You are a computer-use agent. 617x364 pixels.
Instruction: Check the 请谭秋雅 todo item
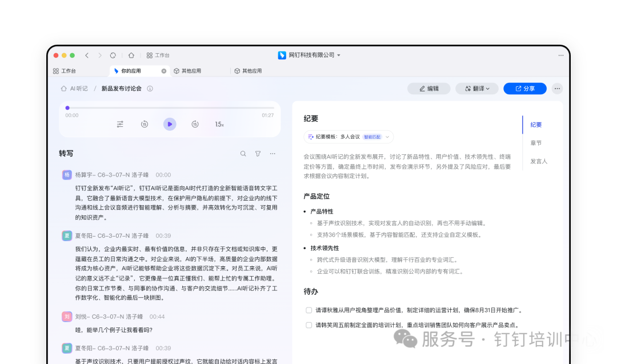click(x=309, y=310)
